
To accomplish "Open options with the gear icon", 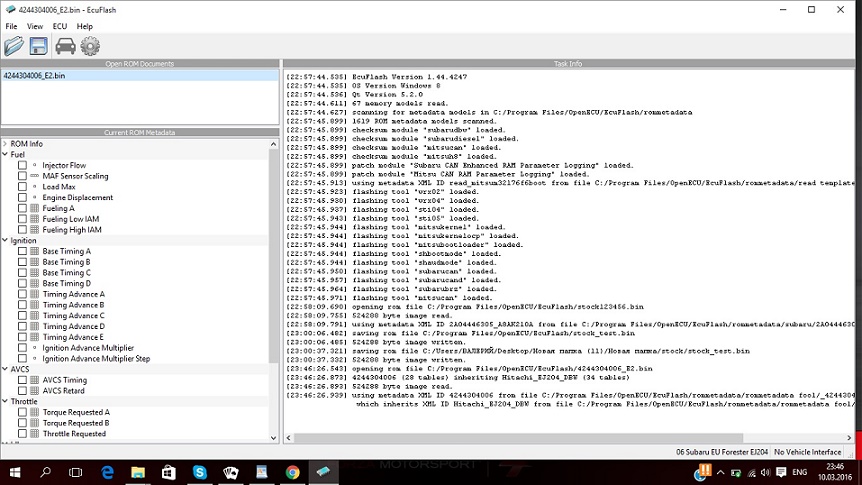I will pyautogui.click(x=90, y=46).
